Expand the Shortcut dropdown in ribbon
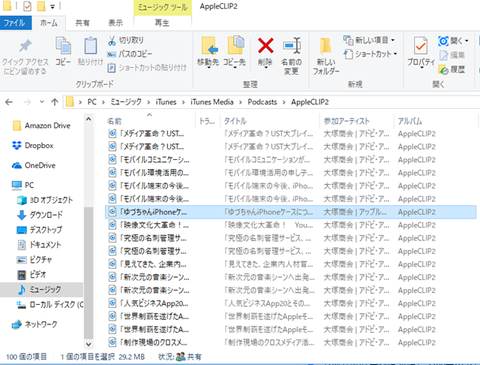This screenshot has height=365, width=480. tap(396, 54)
